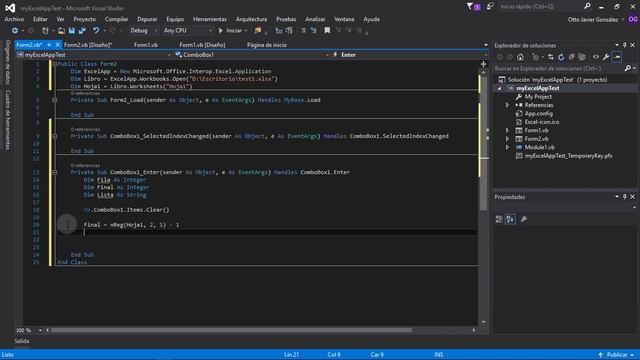The image size is (640, 360).
Task: Open the Depurar menu
Action: pyautogui.click(x=147, y=19)
